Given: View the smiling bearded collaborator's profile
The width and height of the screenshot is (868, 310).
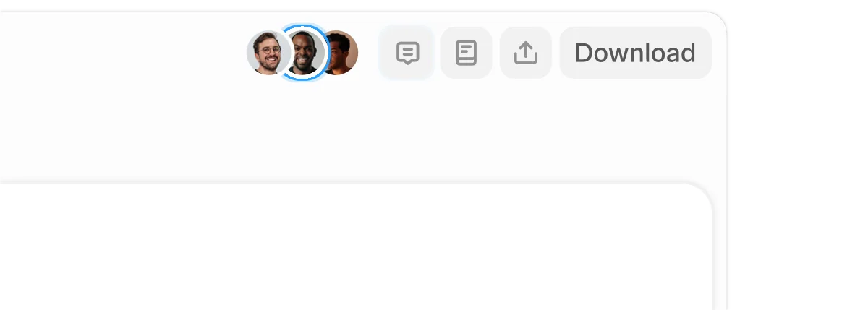Looking at the screenshot, I should click(268, 53).
